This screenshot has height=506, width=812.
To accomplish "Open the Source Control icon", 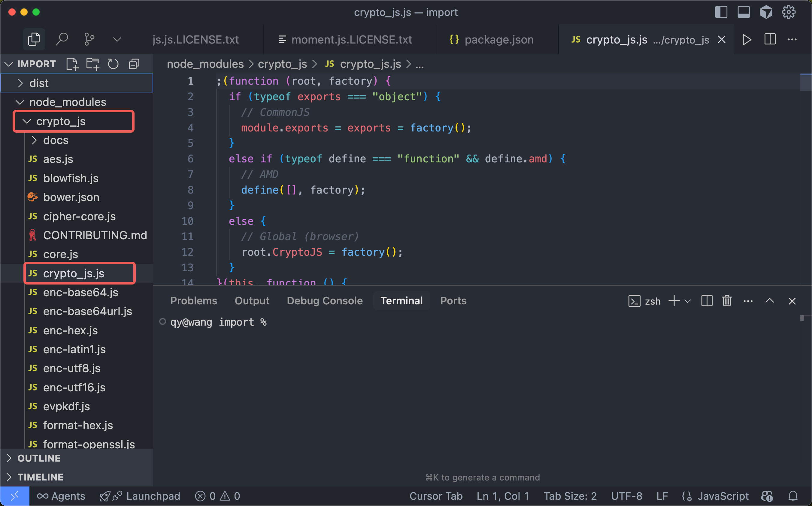I will pos(89,40).
